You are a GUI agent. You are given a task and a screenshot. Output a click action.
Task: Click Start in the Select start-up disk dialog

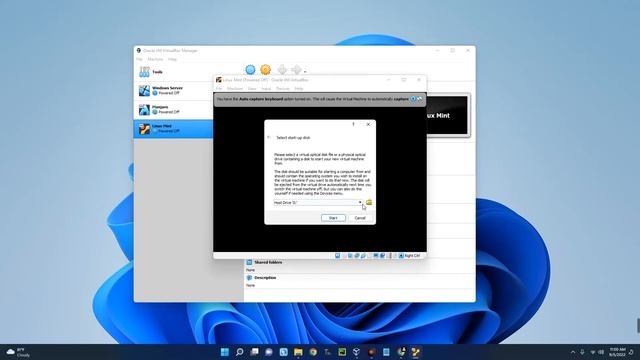pos(333,218)
